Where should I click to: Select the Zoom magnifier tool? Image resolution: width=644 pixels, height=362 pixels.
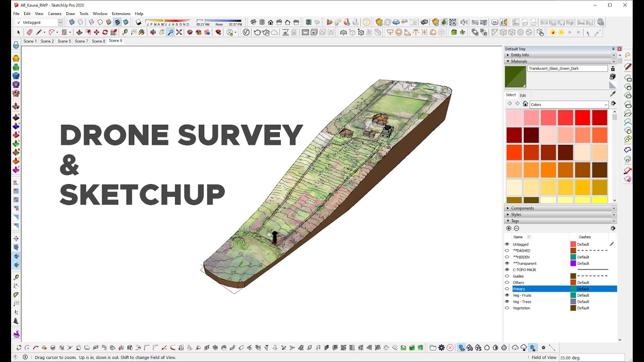[171, 32]
